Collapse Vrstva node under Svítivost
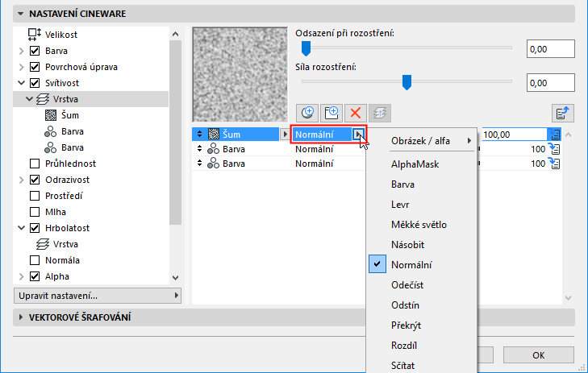This screenshot has height=373, width=588. (29, 99)
